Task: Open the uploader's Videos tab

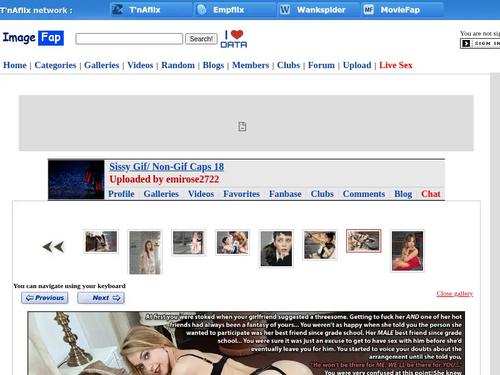Action: pyautogui.click(x=201, y=194)
